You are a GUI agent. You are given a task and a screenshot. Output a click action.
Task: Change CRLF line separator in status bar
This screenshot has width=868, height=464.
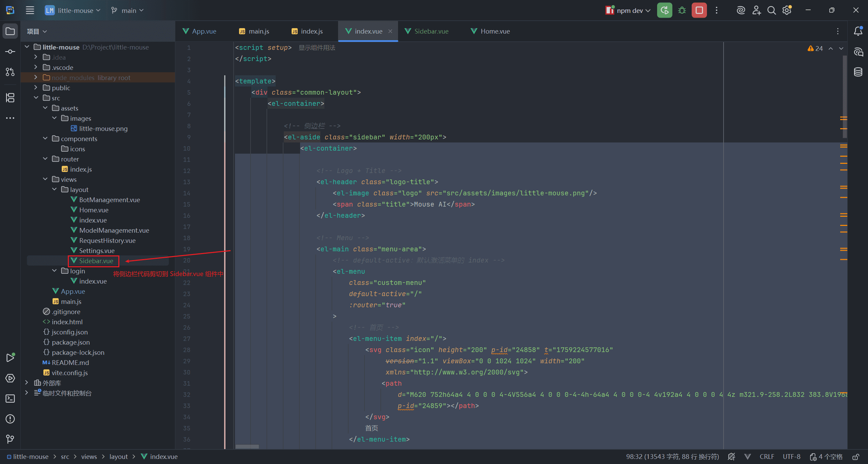(x=767, y=457)
